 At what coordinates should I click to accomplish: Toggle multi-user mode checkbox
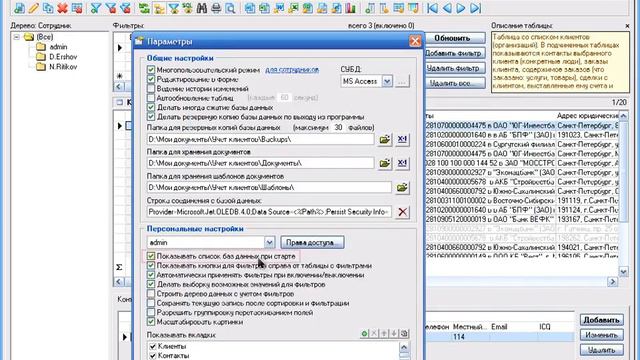coord(151,70)
